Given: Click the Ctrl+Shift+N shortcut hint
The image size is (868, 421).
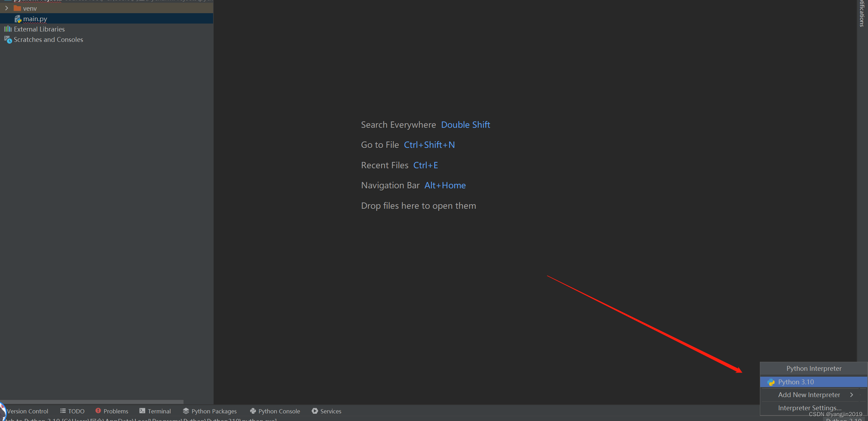Looking at the screenshot, I should [429, 145].
